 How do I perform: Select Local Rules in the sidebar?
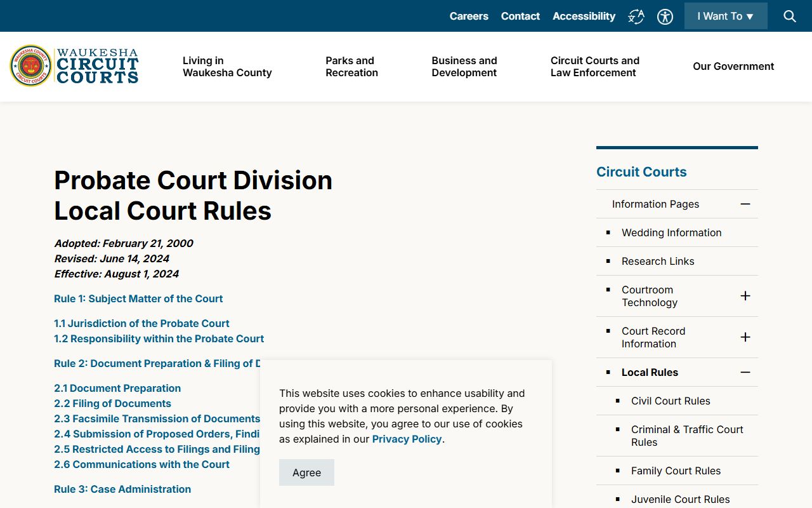pos(650,372)
